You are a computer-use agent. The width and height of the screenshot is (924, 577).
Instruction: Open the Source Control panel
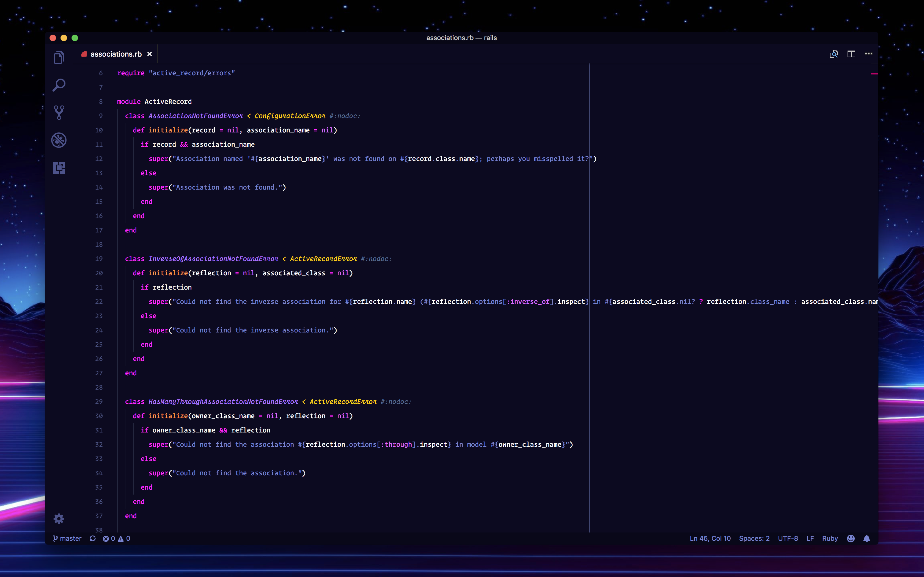pyautogui.click(x=59, y=113)
